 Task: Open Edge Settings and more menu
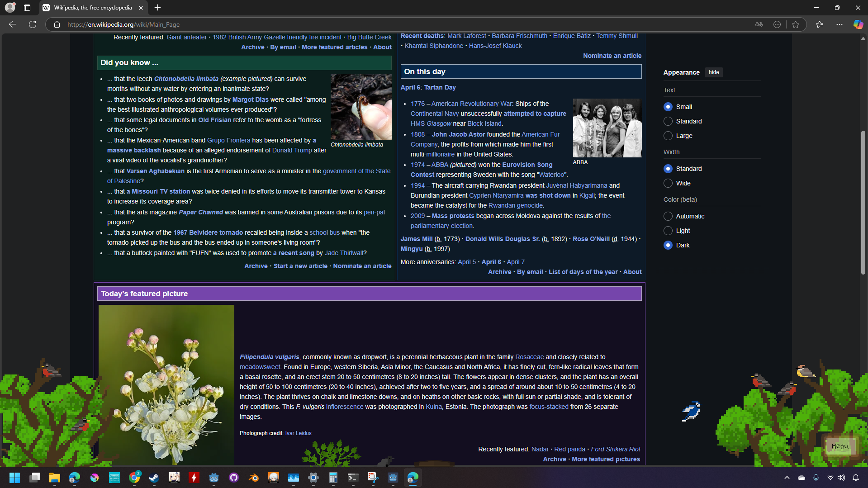pyautogui.click(x=840, y=24)
